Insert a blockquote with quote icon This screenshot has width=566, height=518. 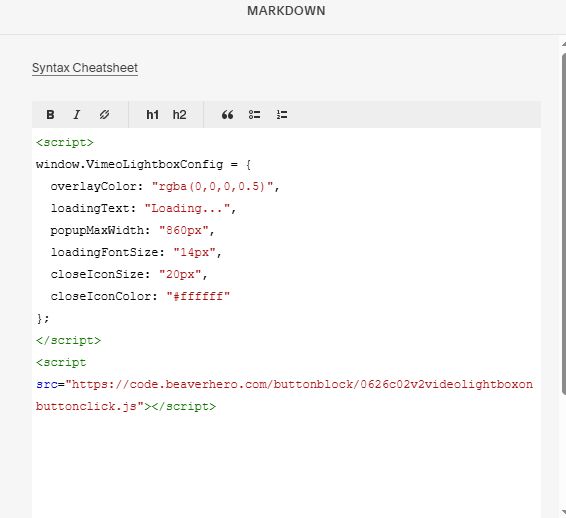[227, 115]
